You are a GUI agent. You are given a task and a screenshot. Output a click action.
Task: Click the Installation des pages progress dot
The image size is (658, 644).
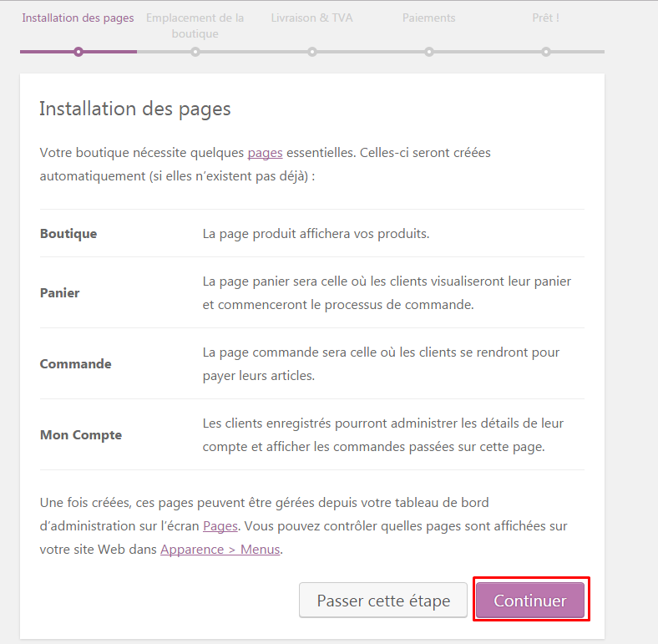(x=78, y=52)
